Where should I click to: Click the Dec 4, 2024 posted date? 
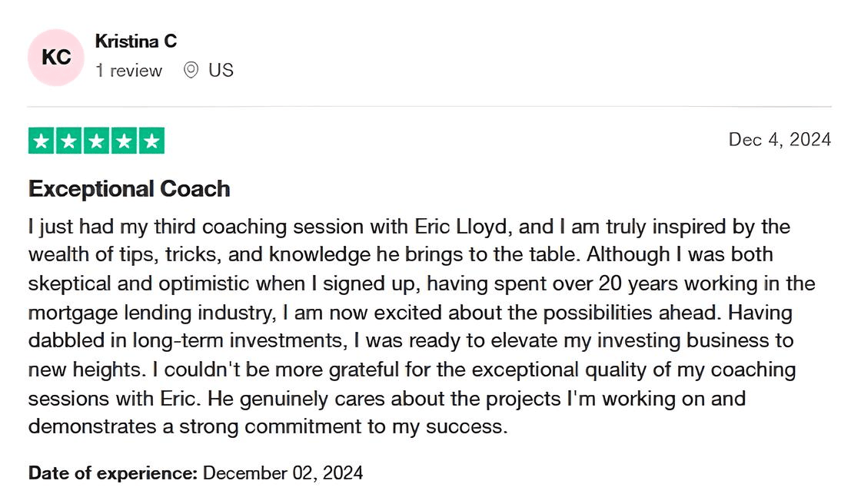point(780,139)
